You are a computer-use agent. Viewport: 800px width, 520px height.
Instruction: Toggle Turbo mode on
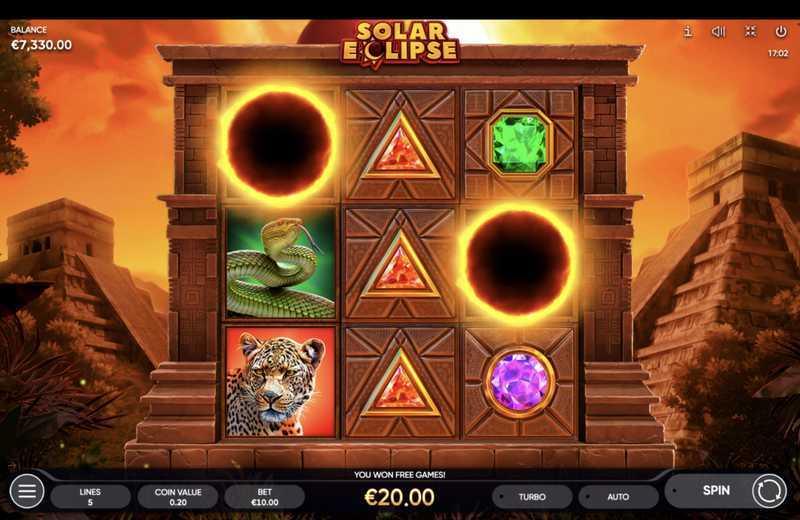[x=532, y=497]
